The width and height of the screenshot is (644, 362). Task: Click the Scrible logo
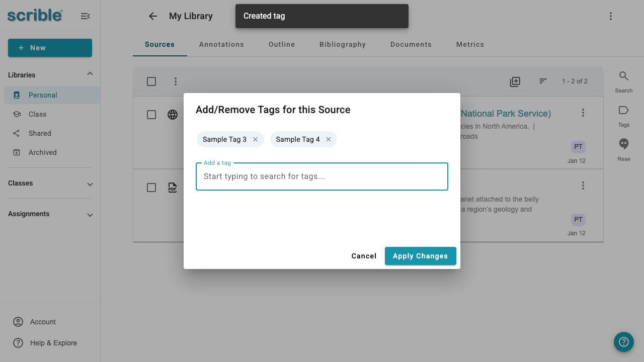click(x=35, y=15)
